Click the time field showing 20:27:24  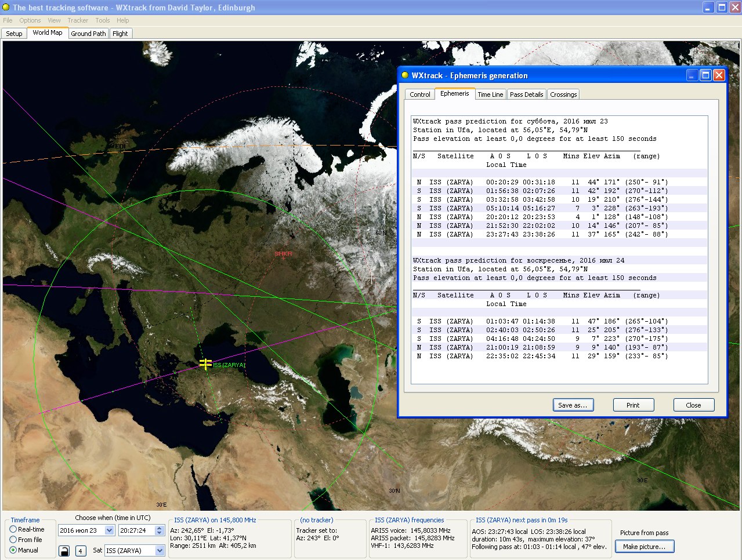point(137,530)
